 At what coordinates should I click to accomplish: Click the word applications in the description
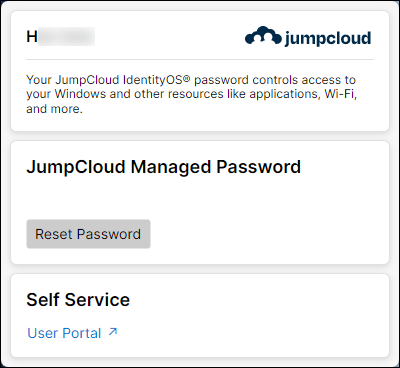click(x=282, y=95)
